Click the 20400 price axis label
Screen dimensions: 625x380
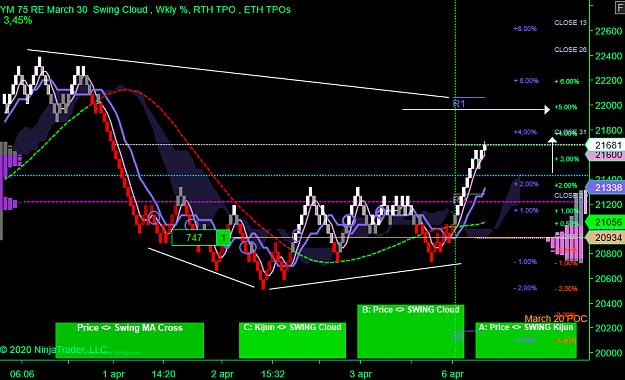608,304
